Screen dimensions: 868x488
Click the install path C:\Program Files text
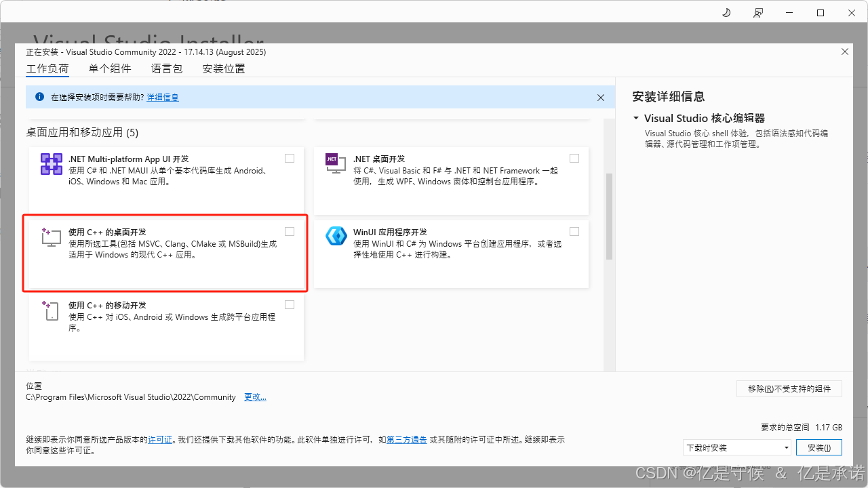pyautogui.click(x=131, y=397)
